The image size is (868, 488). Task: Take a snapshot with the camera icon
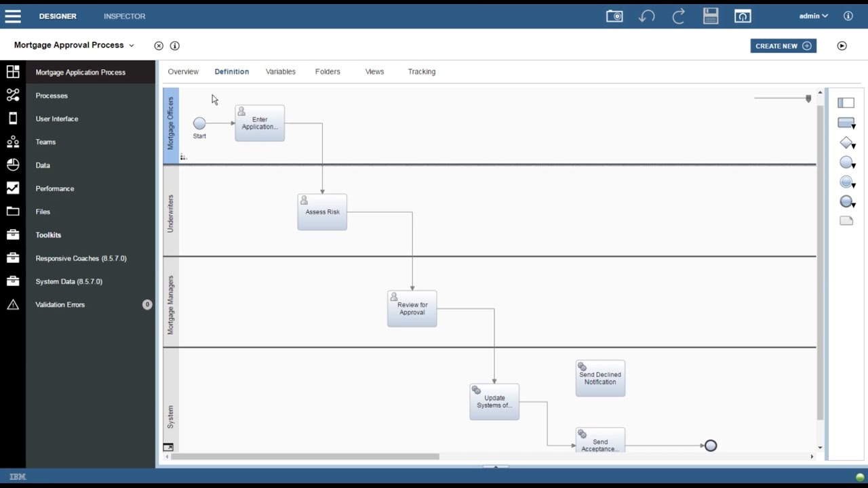[x=614, y=16]
